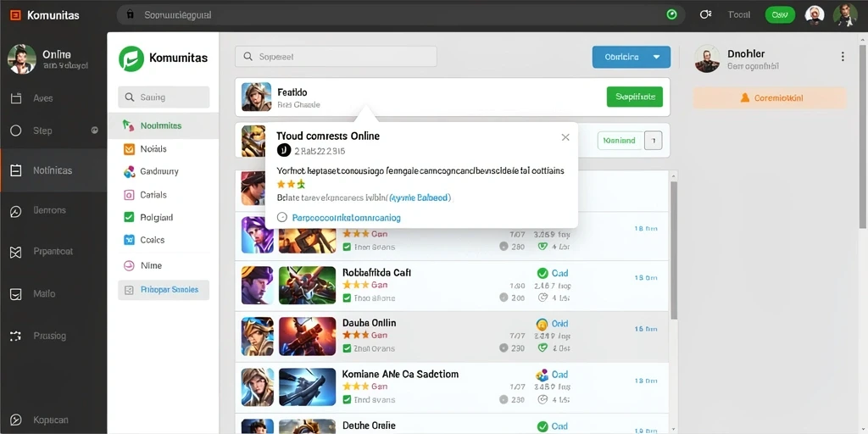Viewport: 868px width, 434px height.
Task: Follow the Parpooocointaltomnraniog link in popup
Action: pos(346,218)
